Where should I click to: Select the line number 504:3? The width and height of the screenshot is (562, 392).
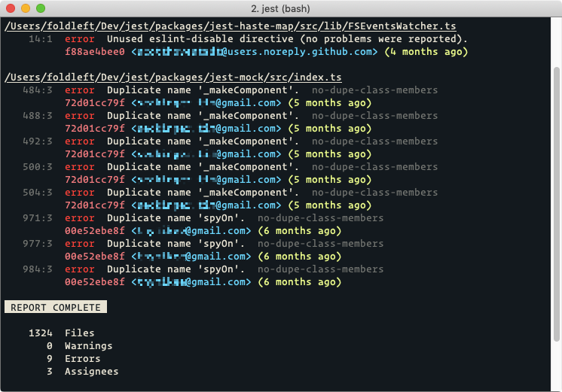(38, 193)
